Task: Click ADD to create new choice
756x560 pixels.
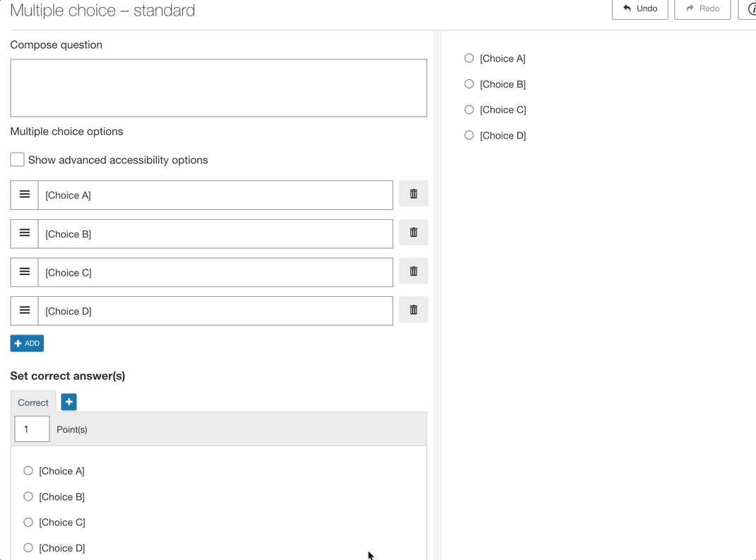Action: point(27,343)
